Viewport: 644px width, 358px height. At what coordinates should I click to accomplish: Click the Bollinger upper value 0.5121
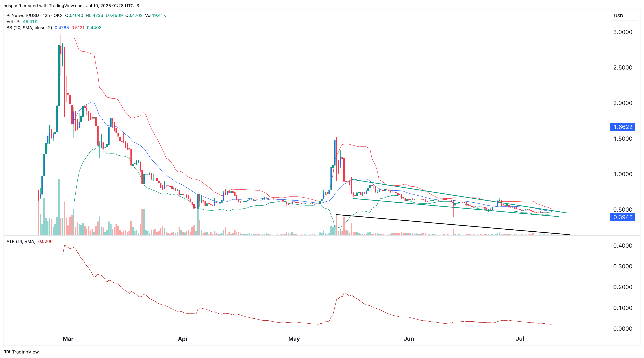coord(78,28)
